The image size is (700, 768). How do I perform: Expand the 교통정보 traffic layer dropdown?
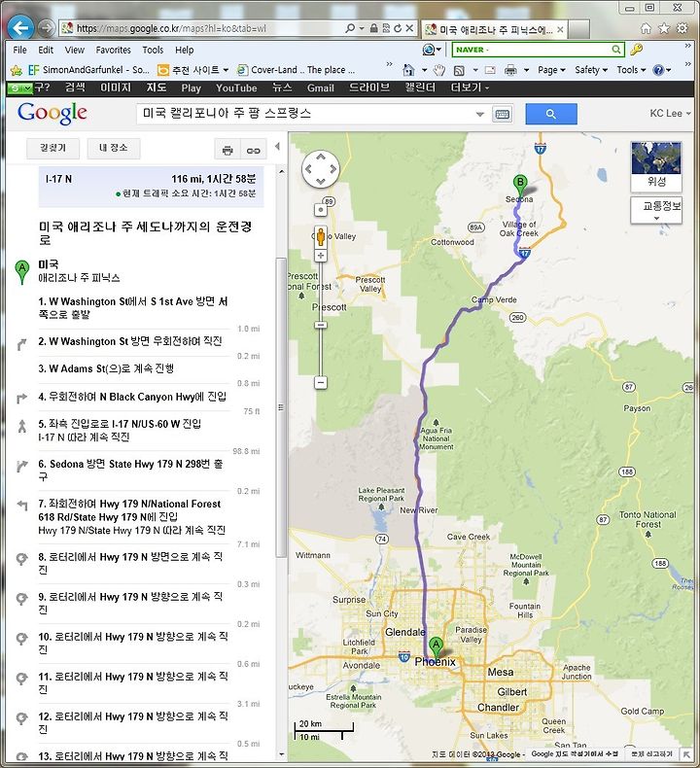[656, 210]
